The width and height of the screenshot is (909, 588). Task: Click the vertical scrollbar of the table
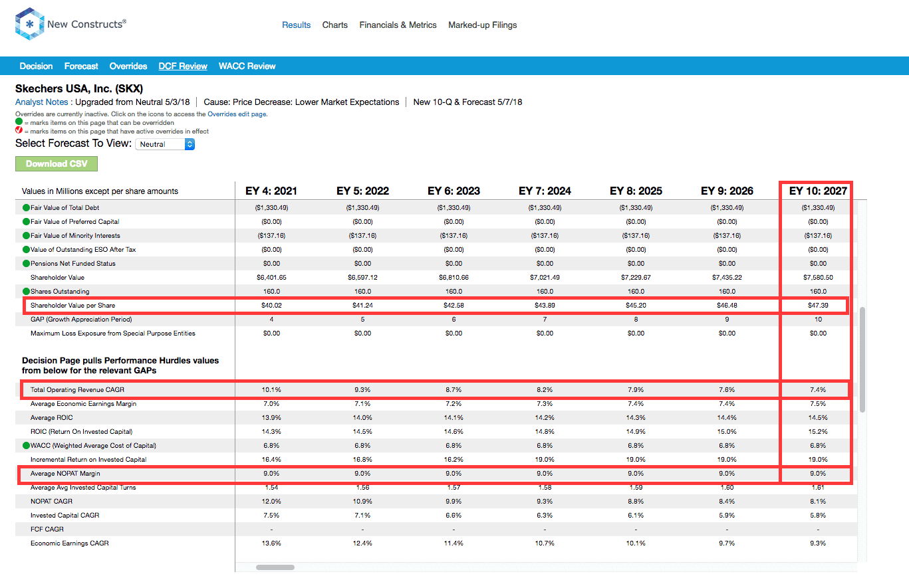(x=863, y=359)
